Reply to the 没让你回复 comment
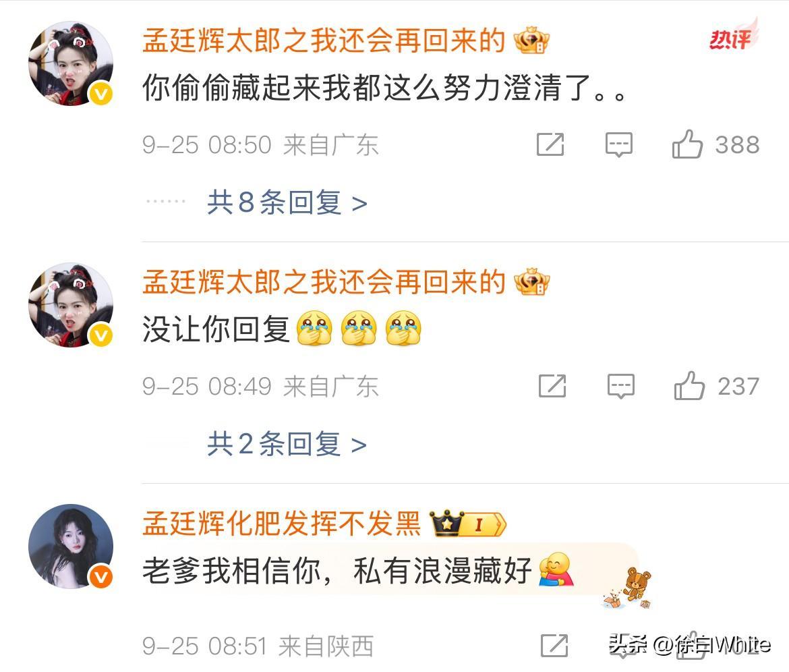This screenshot has width=789, height=672. (620, 387)
